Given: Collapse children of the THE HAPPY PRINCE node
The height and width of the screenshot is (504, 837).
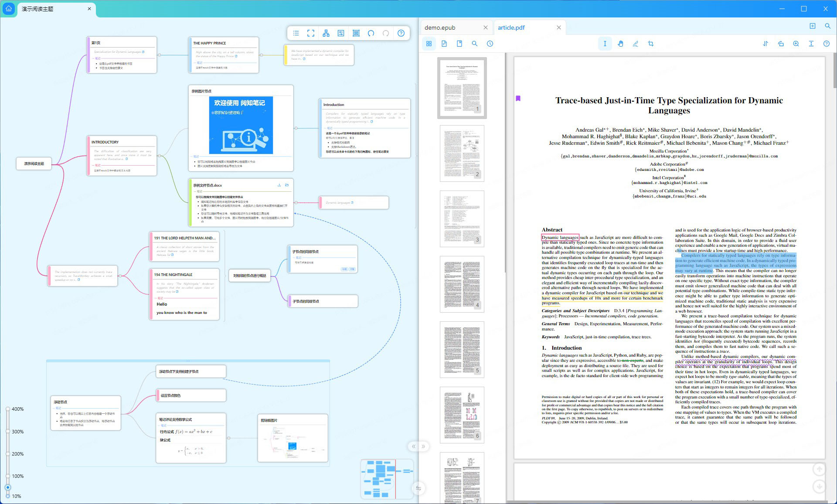Looking at the screenshot, I should 261,55.
